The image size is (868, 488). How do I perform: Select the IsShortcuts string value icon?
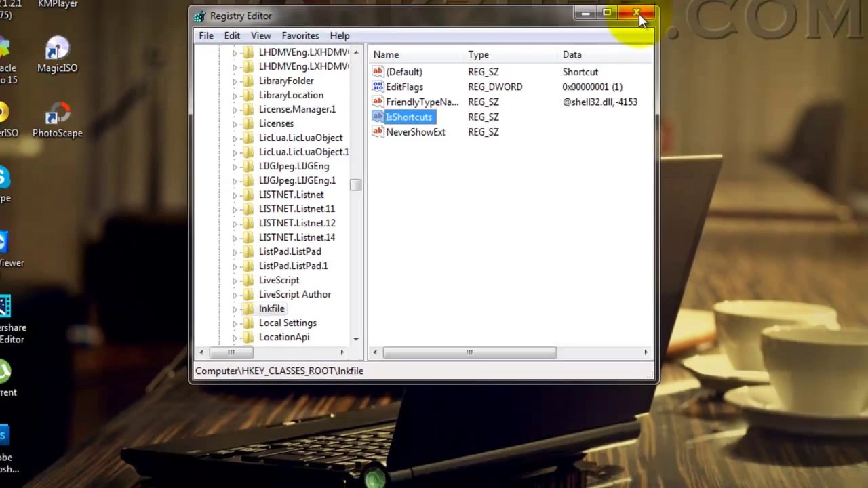pyautogui.click(x=378, y=117)
